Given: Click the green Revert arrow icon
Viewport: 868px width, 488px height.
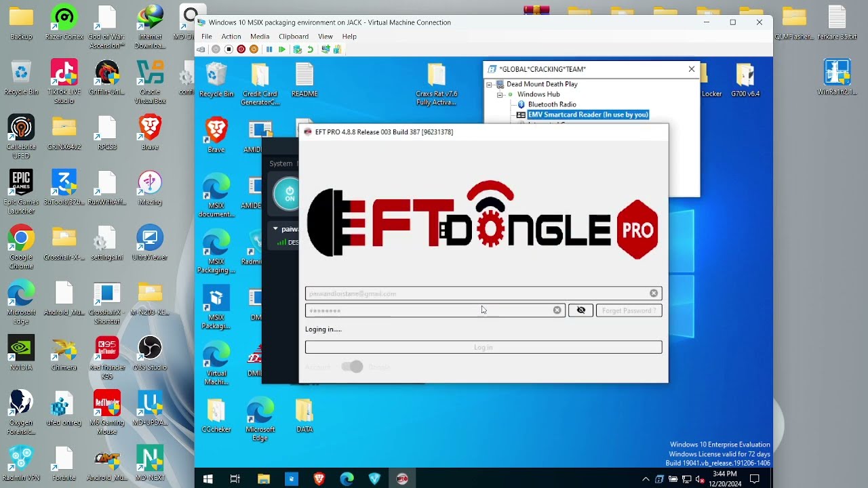Looking at the screenshot, I should pos(310,49).
